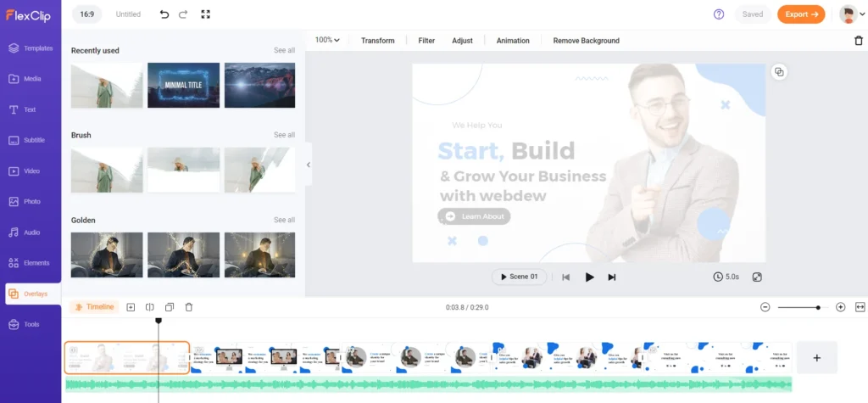Undo the last action
Viewport: 868px width, 403px height.
(x=164, y=14)
